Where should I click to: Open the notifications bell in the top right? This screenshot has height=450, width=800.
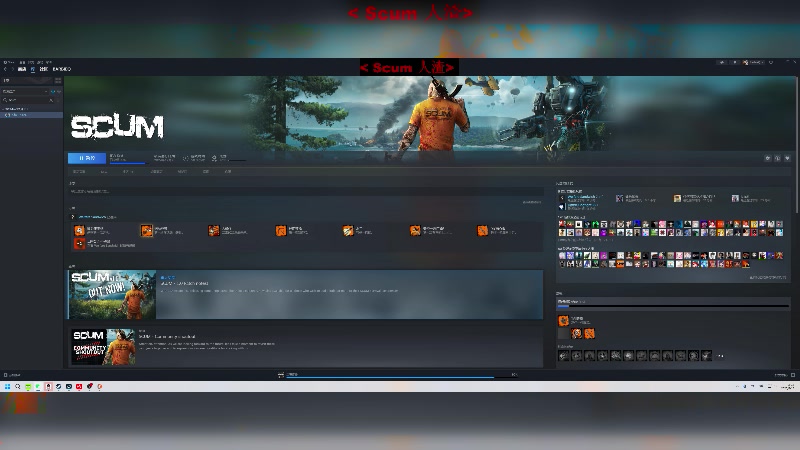(735, 62)
